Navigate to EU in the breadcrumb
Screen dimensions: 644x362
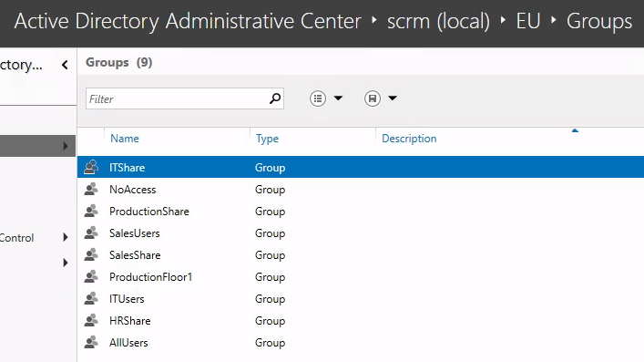528,21
